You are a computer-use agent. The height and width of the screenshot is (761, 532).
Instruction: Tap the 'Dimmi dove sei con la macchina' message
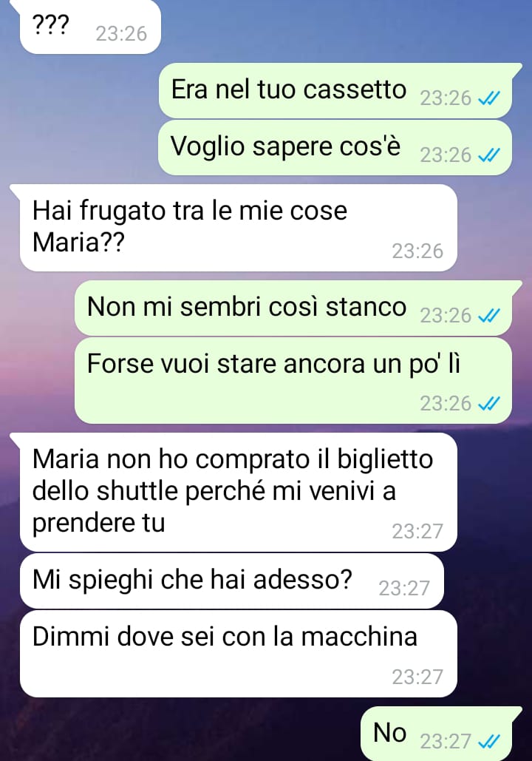[x=239, y=654]
